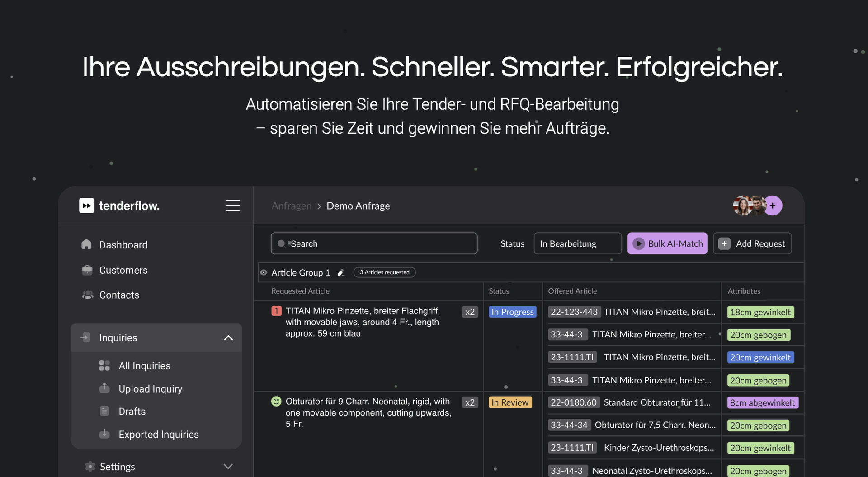Open All Inquiries in the sidebar
The width and height of the screenshot is (868, 477).
[x=144, y=365]
